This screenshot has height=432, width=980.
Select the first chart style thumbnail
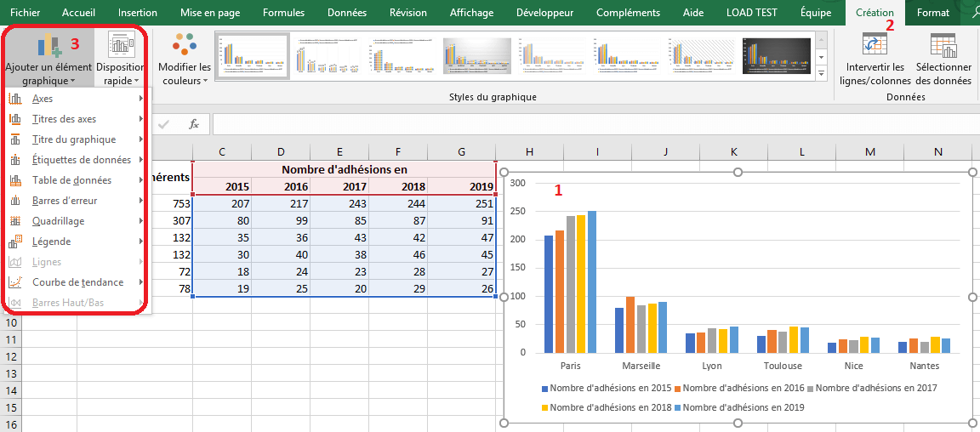coord(253,56)
